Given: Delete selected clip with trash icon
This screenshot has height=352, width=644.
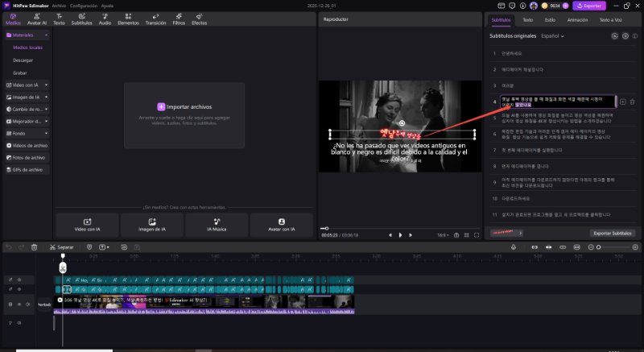Looking at the screenshot, I should [34, 247].
